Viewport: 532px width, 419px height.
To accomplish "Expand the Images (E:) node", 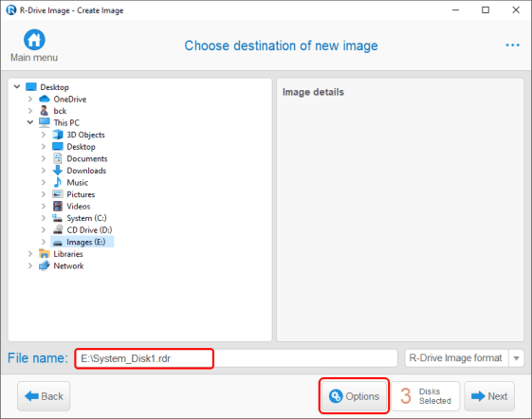I will tap(44, 242).
